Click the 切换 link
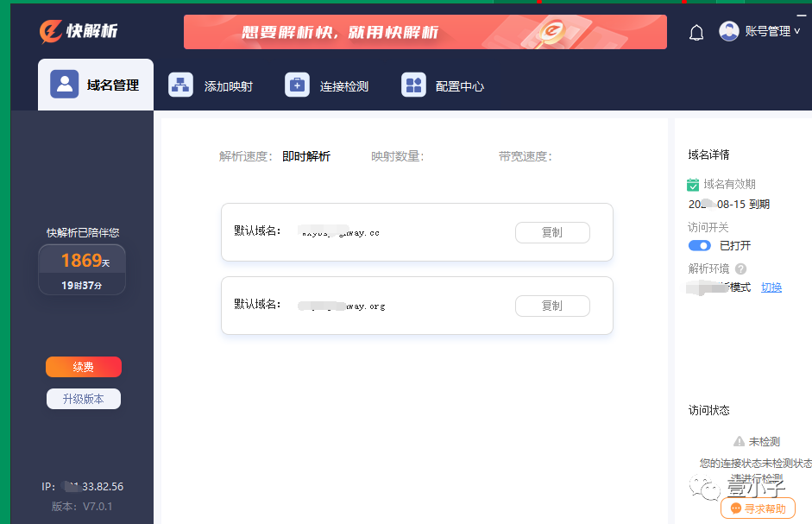This screenshot has height=524, width=812. (771, 287)
